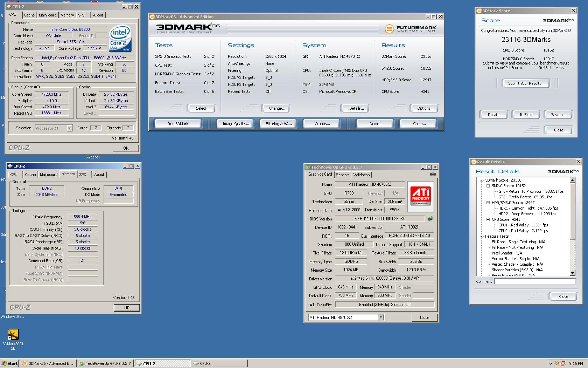Image resolution: width=588 pixels, height=368 pixels.
Task: Open the Mainboard tab in upper CPU-Z
Action: [x=48, y=15]
